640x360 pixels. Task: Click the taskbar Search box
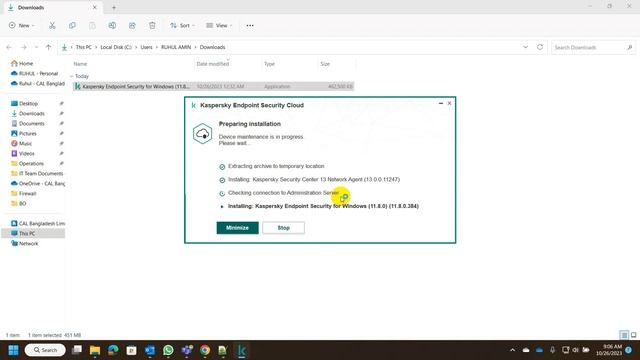point(45,350)
